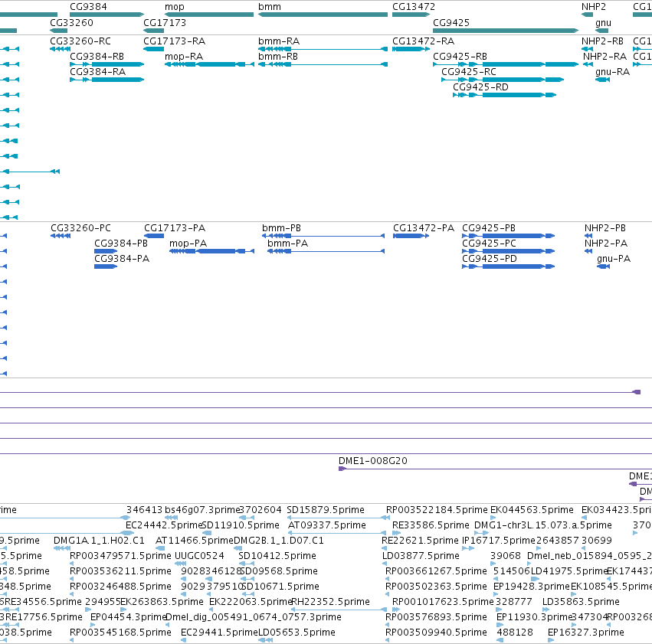Click the CG9384-PB protein bar
Viewport: 652px width, 644px height.
[x=106, y=251]
